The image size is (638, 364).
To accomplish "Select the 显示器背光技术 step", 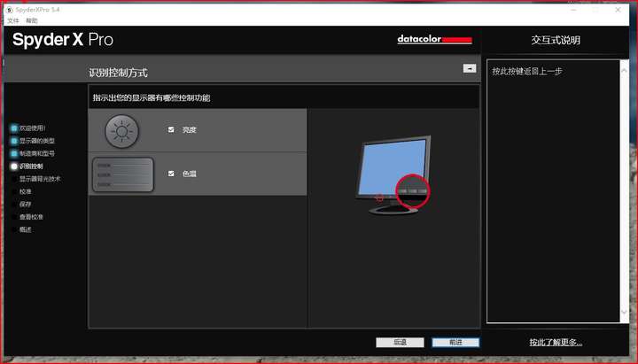I will [40, 179].
